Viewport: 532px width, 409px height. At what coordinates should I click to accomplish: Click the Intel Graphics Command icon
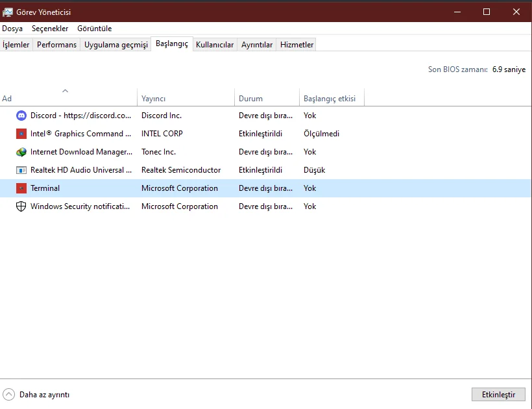pos(21,134)
